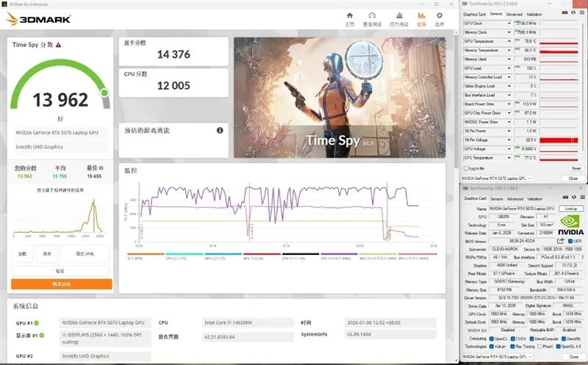Viewport: 588px width, 365px height.
Task: Toggle the UEFI checkbox
Action: coord(569,240)
